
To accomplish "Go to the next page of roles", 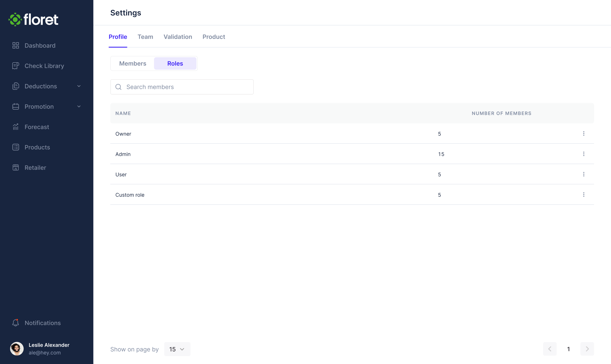I will (587, 349).
